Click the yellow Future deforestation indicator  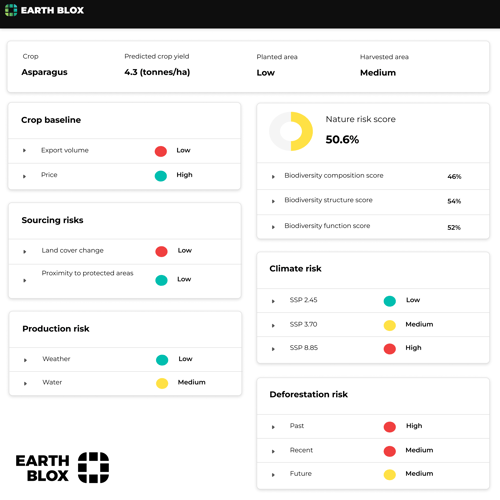click(x=390, y=474)
